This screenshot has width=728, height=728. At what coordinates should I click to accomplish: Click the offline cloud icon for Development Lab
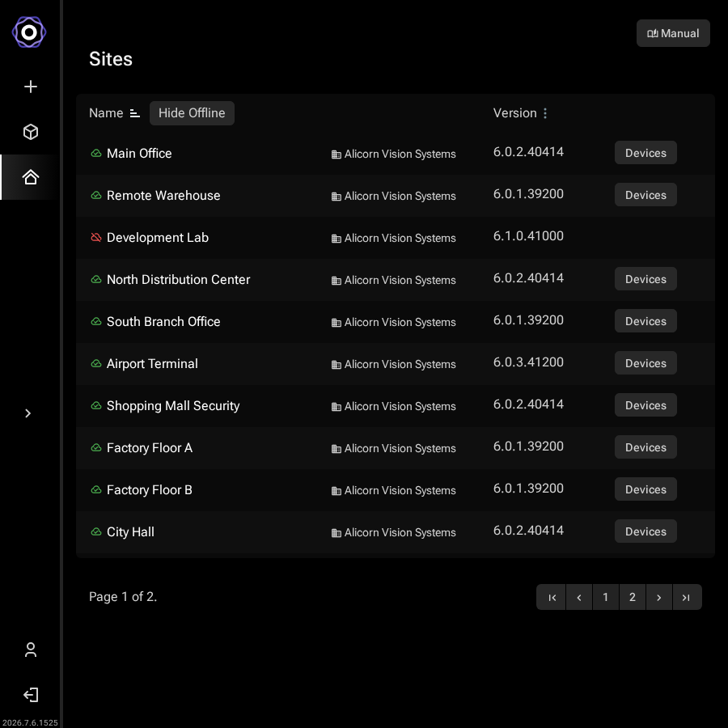tap(96, 237)
